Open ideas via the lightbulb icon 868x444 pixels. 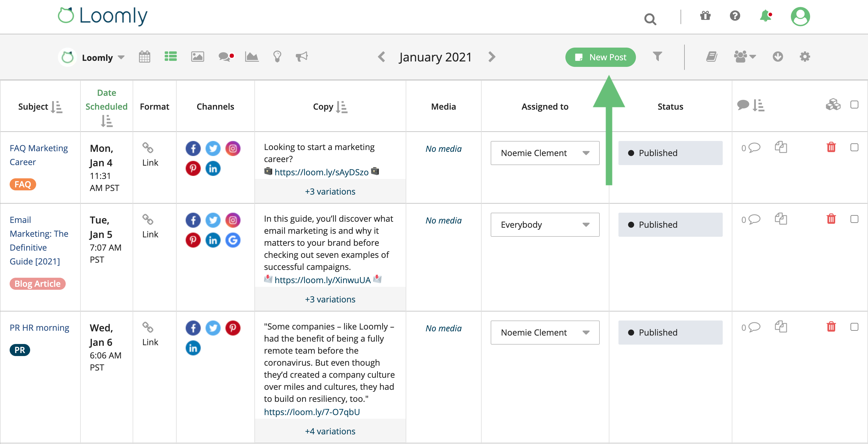pos(277,57)
